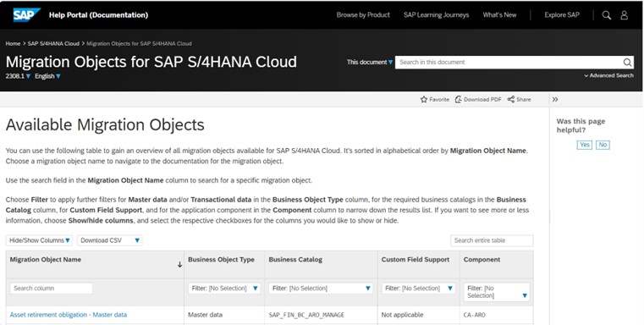Image resolution: width=644 pixels, height=325 pixels.
Task: Open the user profile icon
Action: point(624,15)
